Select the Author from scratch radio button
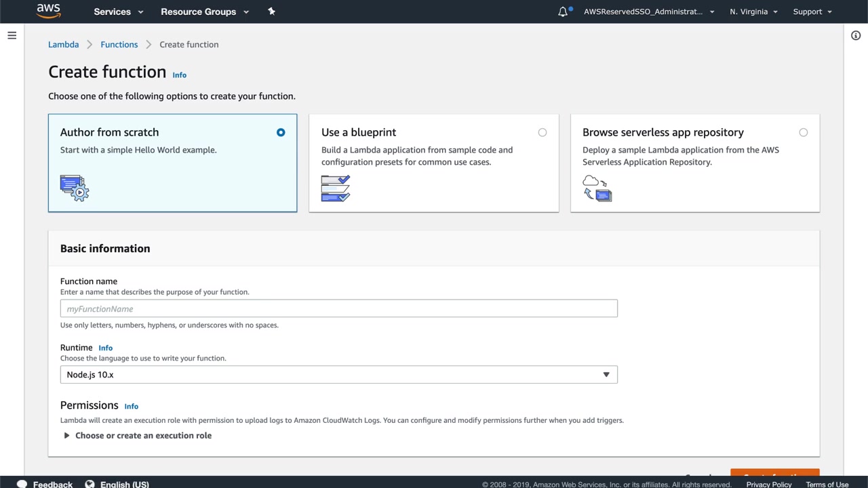The image size is (868, 488). click(281, 132)
